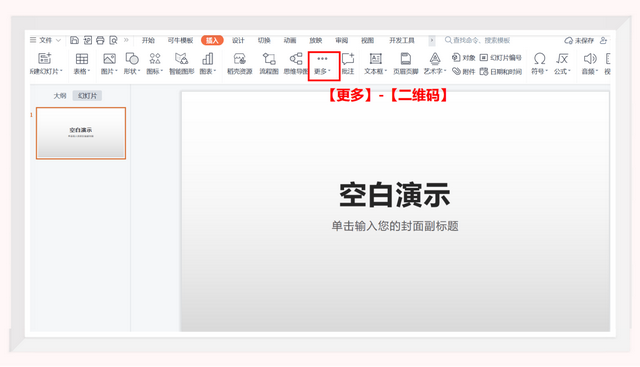Click the Save icon in quick access bar
This screenshot has height=367, width=640.
(74, 40)
